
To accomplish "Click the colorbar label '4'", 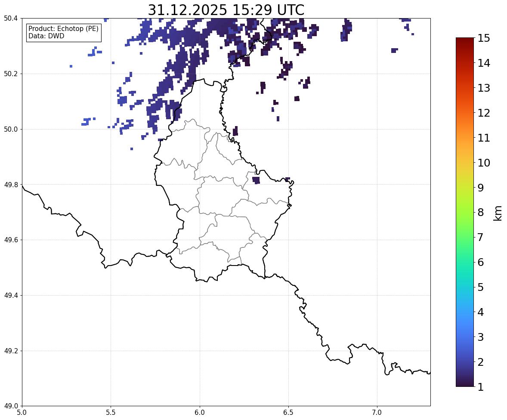I will pos(481,312).
